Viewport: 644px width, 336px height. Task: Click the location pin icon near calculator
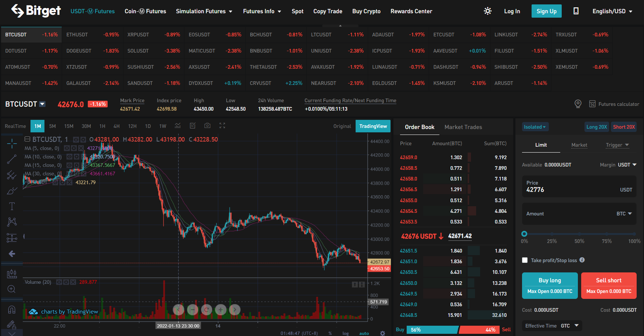click(x=578, y=104)
